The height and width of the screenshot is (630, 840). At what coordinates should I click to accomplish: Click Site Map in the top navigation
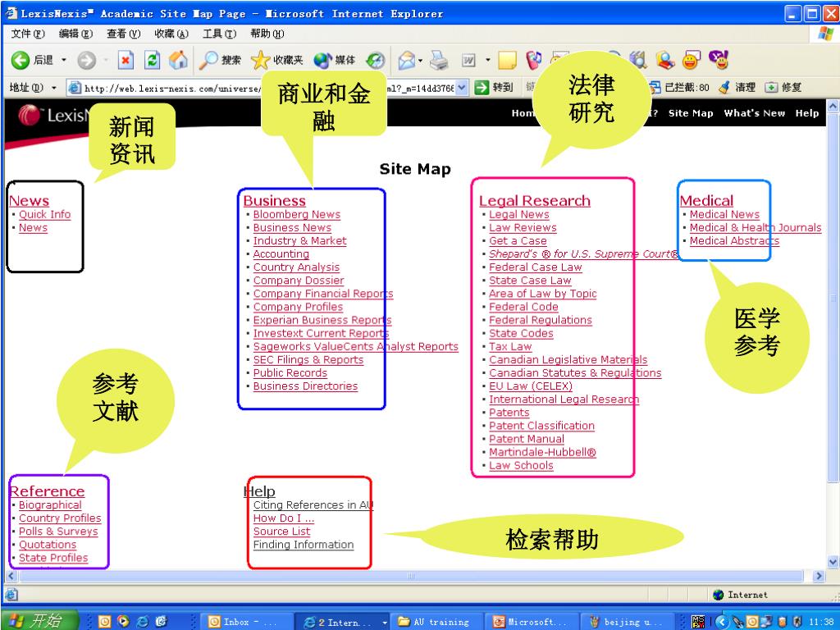coord(691,113)
